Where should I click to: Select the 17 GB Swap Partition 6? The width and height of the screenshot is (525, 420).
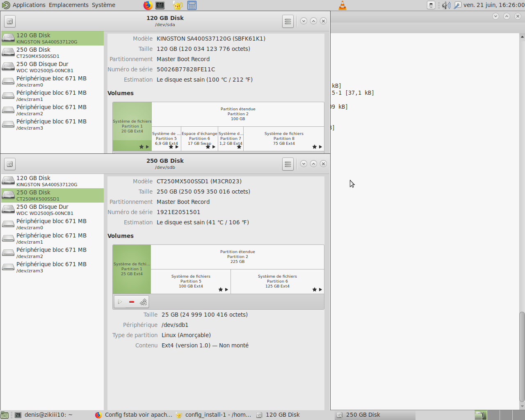pyautogui.click(x=199, y=139)
